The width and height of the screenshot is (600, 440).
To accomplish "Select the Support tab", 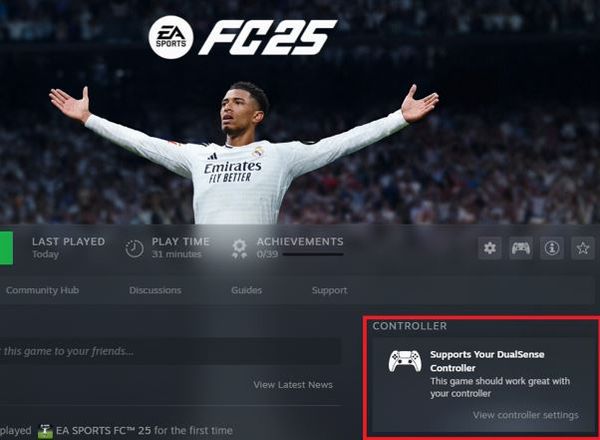I will (329, 290).
